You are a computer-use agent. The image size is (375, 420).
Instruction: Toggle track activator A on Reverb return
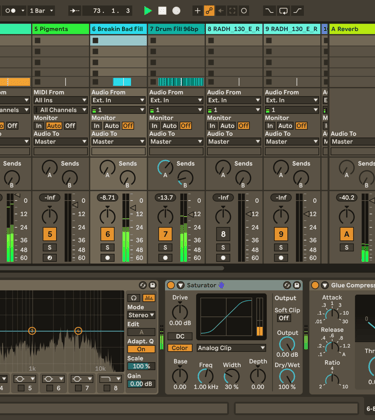pos(346,234)
